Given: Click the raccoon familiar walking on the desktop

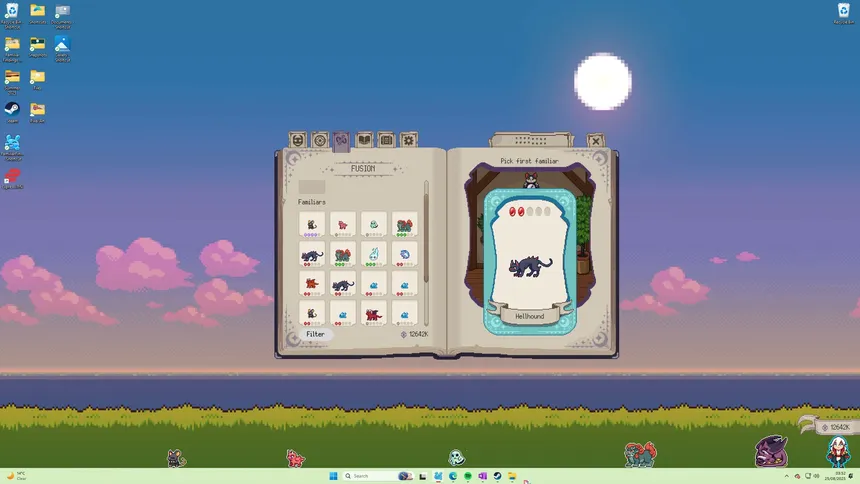Looking at the screenshot, I should [177, 458].
